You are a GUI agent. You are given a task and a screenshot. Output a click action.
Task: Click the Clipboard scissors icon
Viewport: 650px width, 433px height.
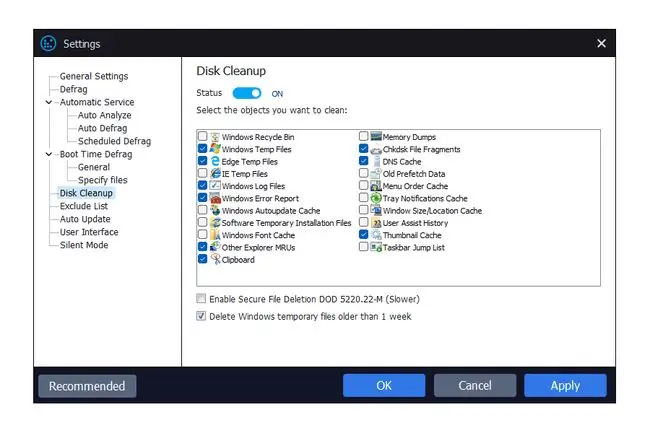tap(215, 259)
